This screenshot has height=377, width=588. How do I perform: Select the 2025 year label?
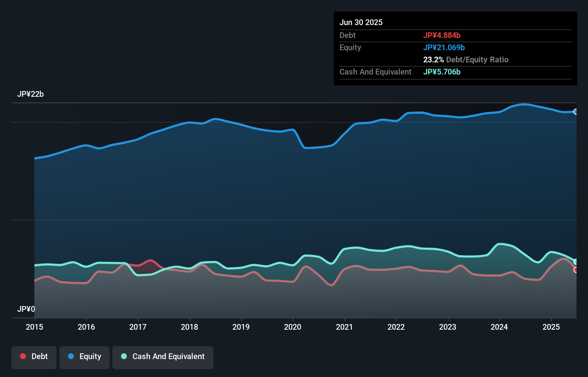click(x=551, y=327)
